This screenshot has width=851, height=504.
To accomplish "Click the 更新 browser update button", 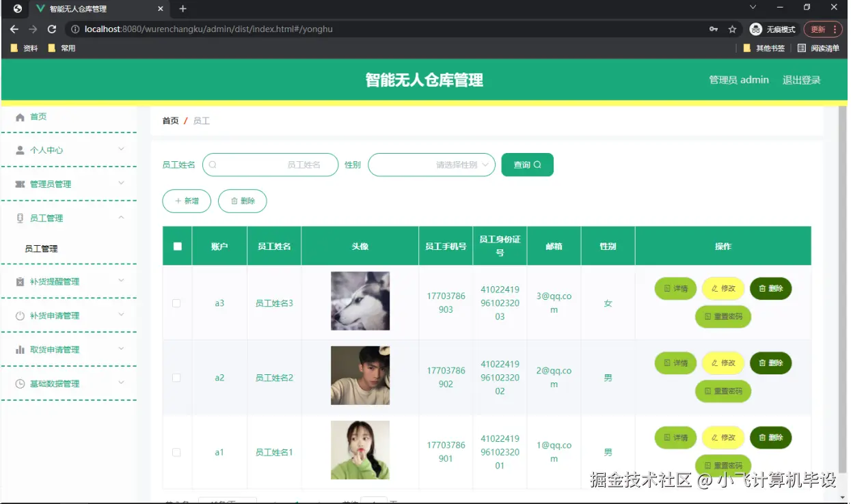I will (823, 29).
